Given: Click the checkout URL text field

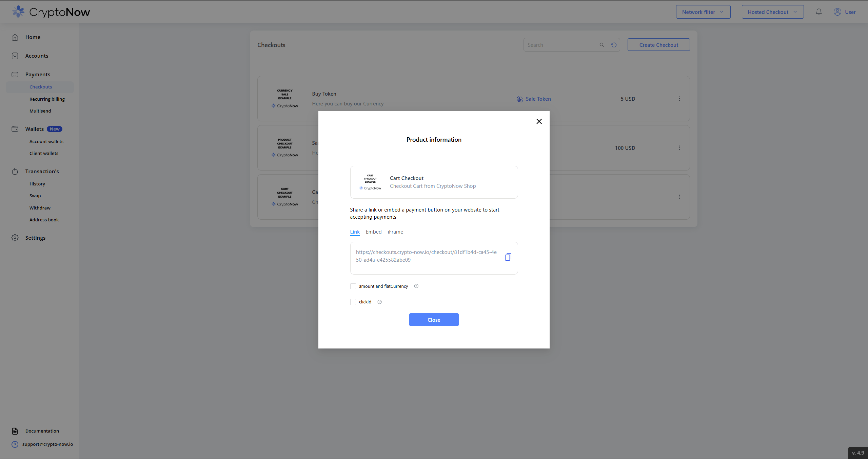Looking at the screenshot, I should [434, 258].
